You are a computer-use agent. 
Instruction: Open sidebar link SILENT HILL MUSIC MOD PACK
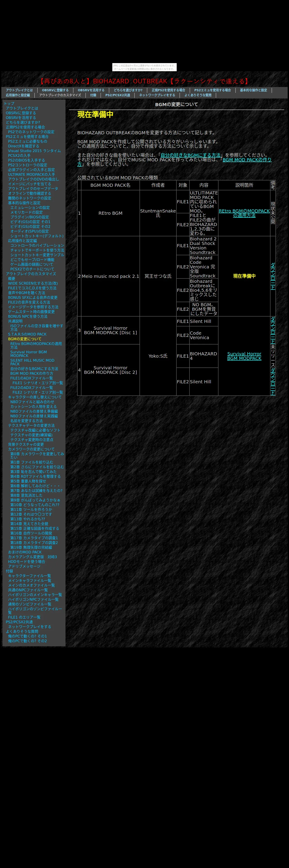(32, 362)
